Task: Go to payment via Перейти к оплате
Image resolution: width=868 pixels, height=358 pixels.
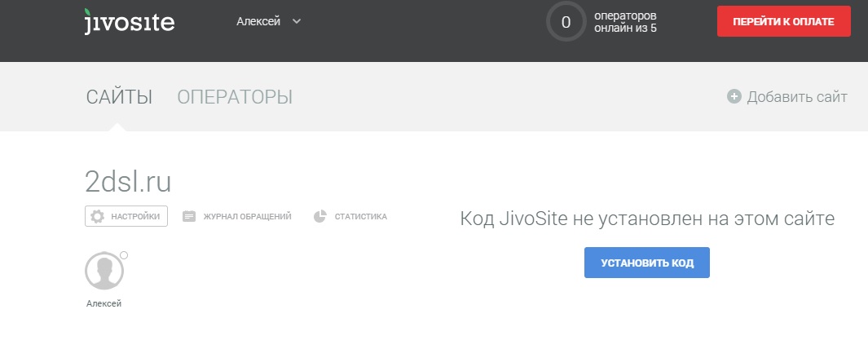Action: 783,22
